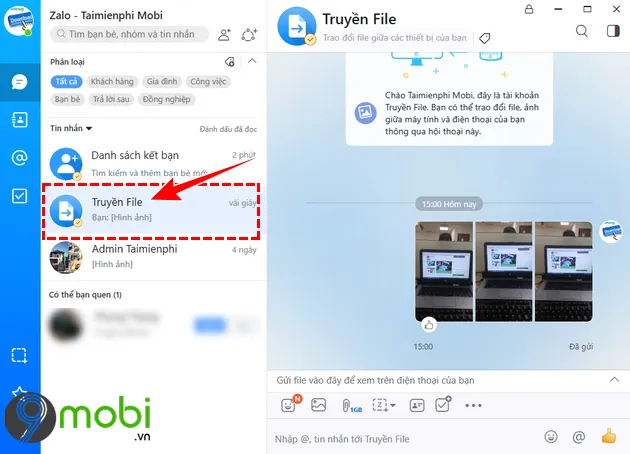
Task: Click the 15:00 Hôm nay date marker
Action: point(449,204)
